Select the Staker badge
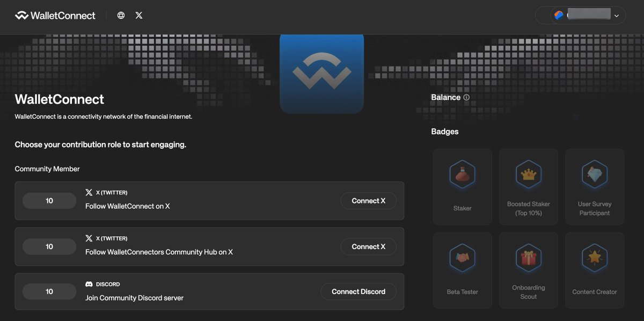Image resolution: width=644 pixels, height=321 pixels. (x=462, y=186)
